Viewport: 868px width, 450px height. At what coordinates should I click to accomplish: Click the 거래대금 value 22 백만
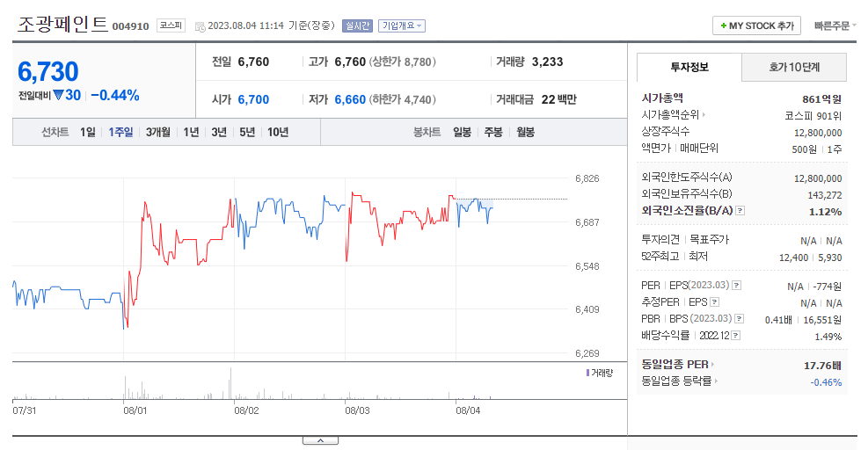tap(559, 99)
